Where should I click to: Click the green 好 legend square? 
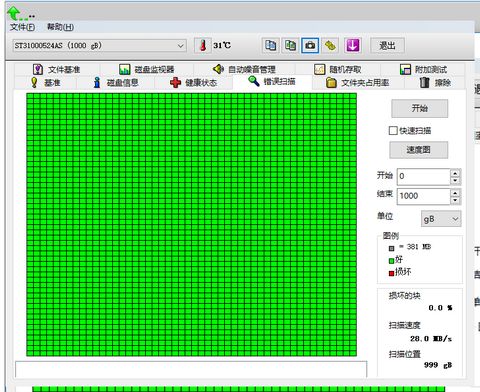pyautogui.click(x=391, y=261)
